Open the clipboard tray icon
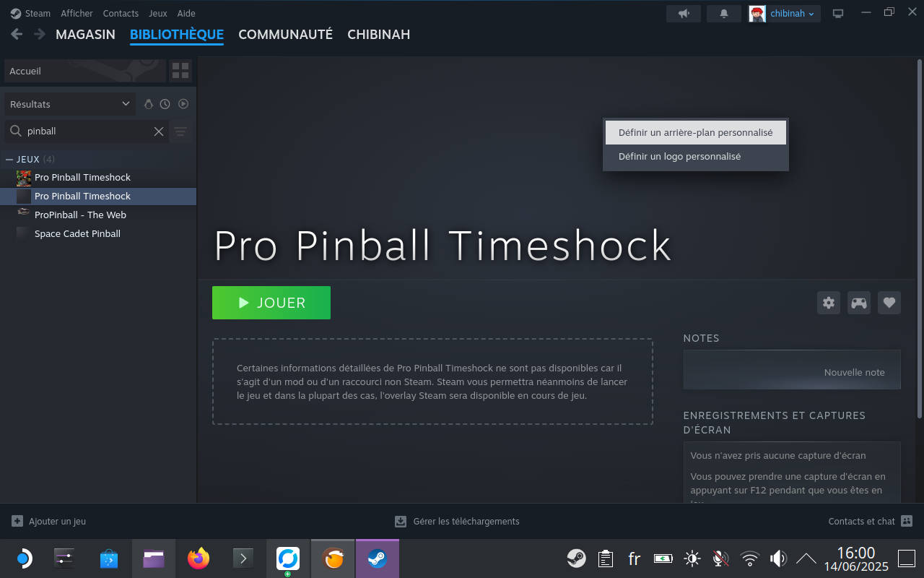The image size is (924, 578). tap(606, 558)
